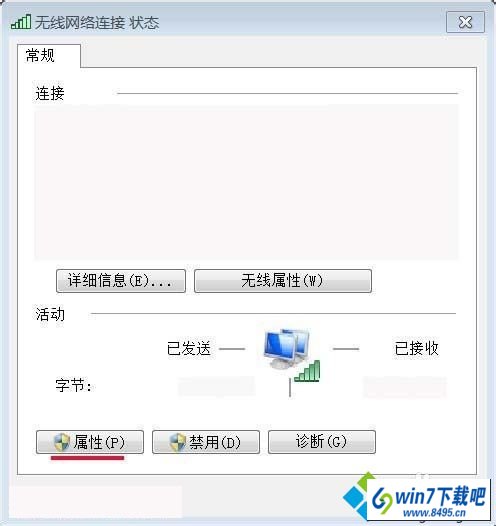496x526 pixels.
Task: Click the wireless signal icon in title bar
Action: click(21, 22)
